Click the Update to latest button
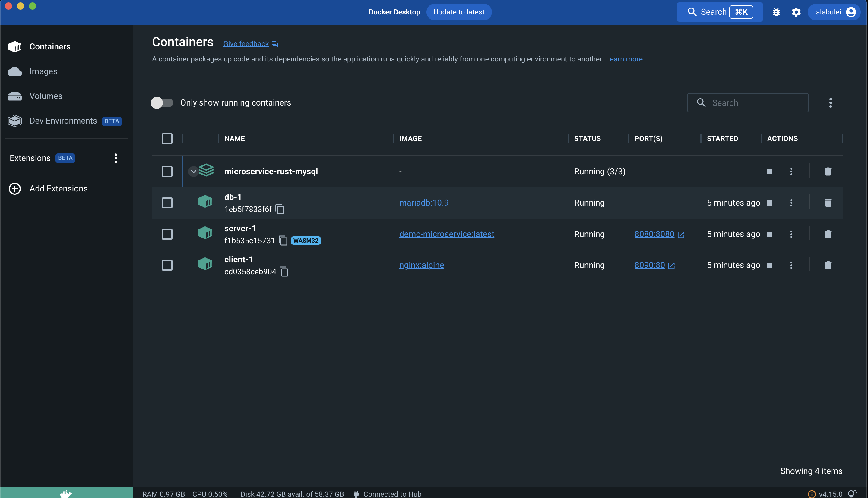868x498 pixels. [459, 12]
